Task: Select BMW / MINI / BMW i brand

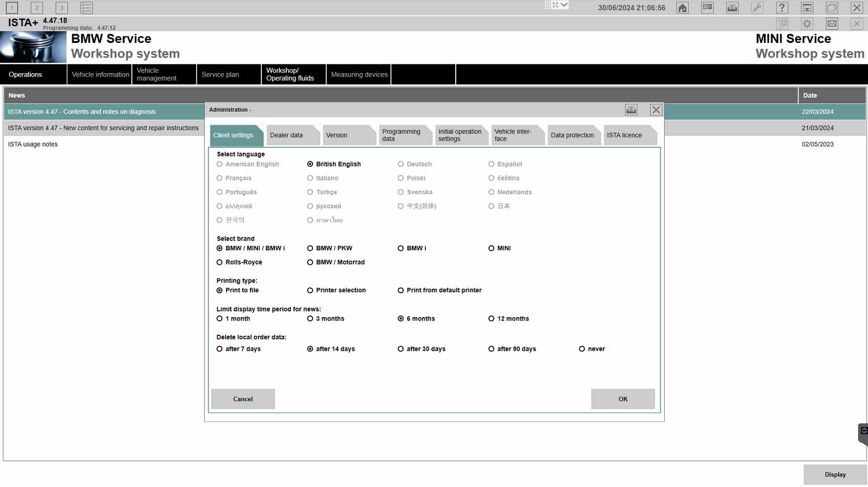Action: point(251,248)
